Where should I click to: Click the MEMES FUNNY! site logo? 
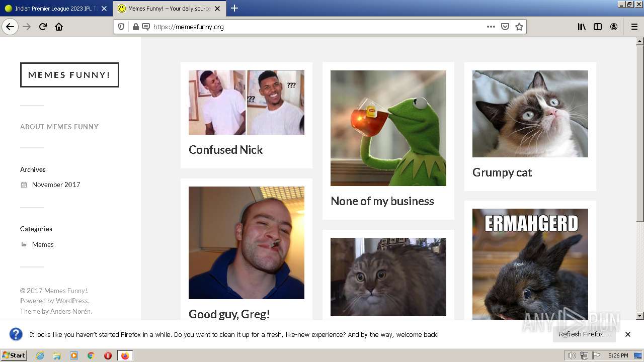[x=69, y=75]
